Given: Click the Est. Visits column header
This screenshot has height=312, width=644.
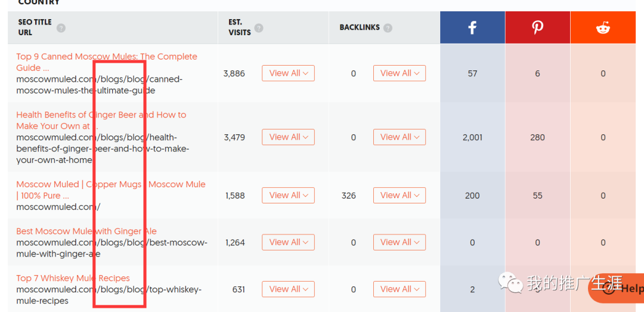Looking at the screenshot, I should coord(240,27).
